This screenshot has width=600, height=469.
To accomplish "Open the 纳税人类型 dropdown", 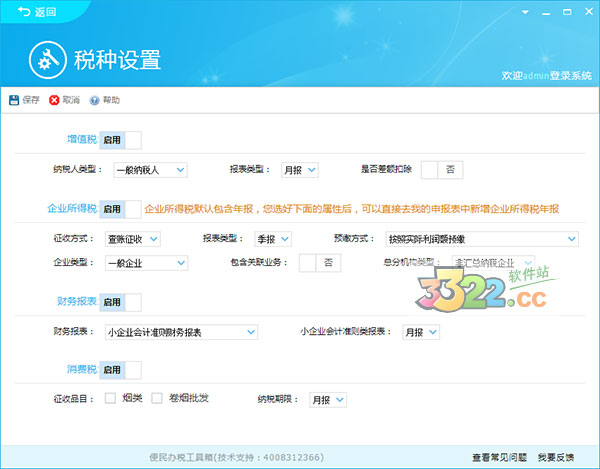I will click(x=150, y=170).
